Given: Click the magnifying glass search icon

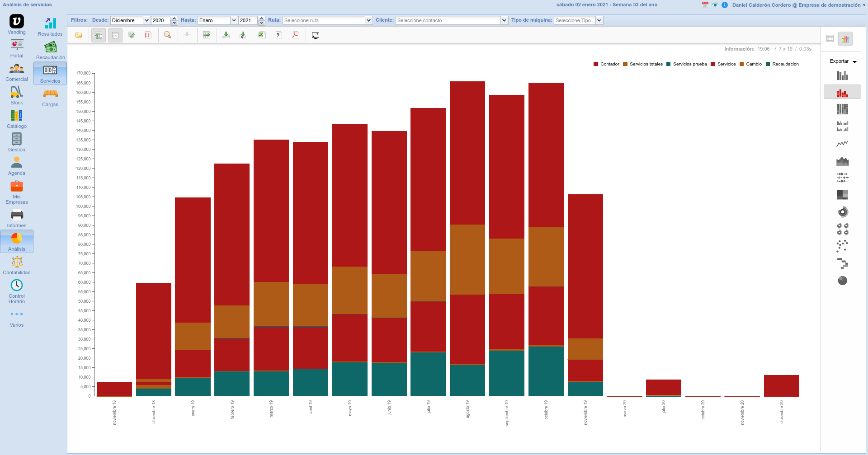Looking at the screenshot, I should tap(167, 35).
